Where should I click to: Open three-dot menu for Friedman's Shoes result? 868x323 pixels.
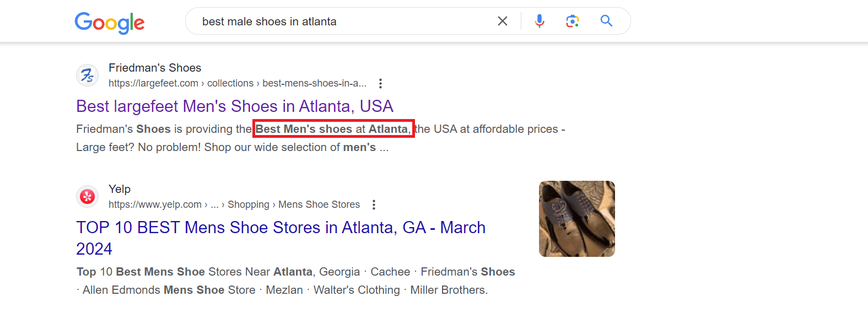[x=380, y=83]
